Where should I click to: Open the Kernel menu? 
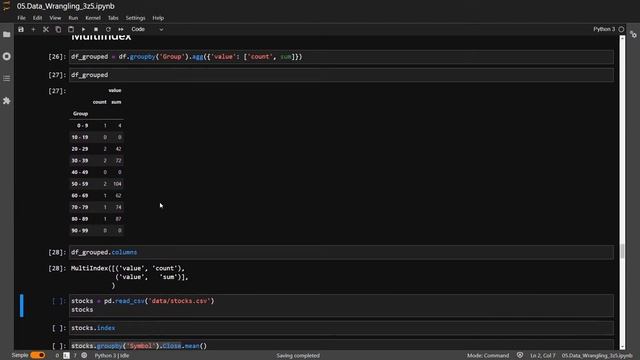tap(93, 18)
